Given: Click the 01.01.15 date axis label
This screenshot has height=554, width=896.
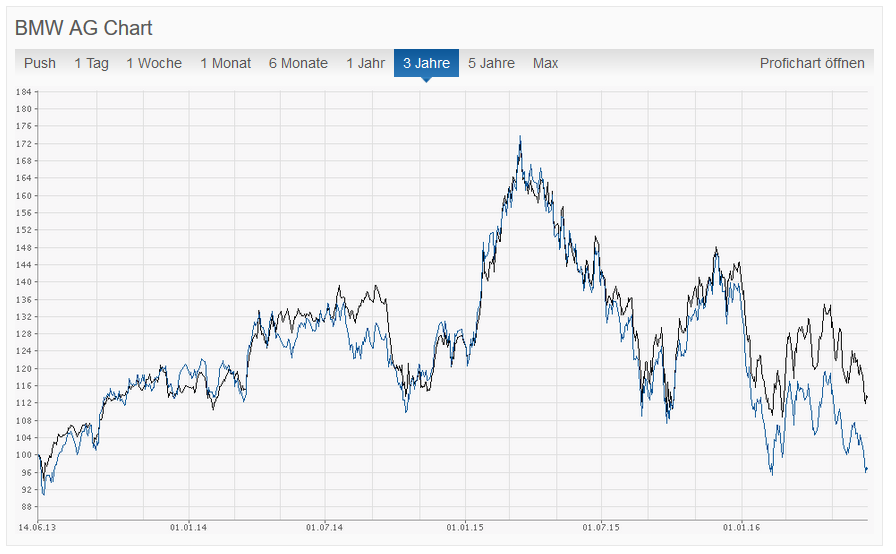Looking at the screenshot, I should pyautogui.click(x=465, y=527).
